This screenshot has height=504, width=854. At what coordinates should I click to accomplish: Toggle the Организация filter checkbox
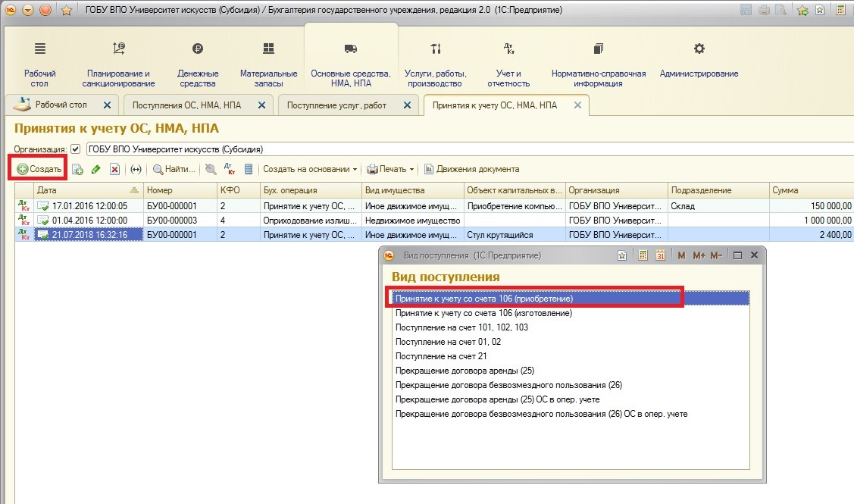coord(76,149)
